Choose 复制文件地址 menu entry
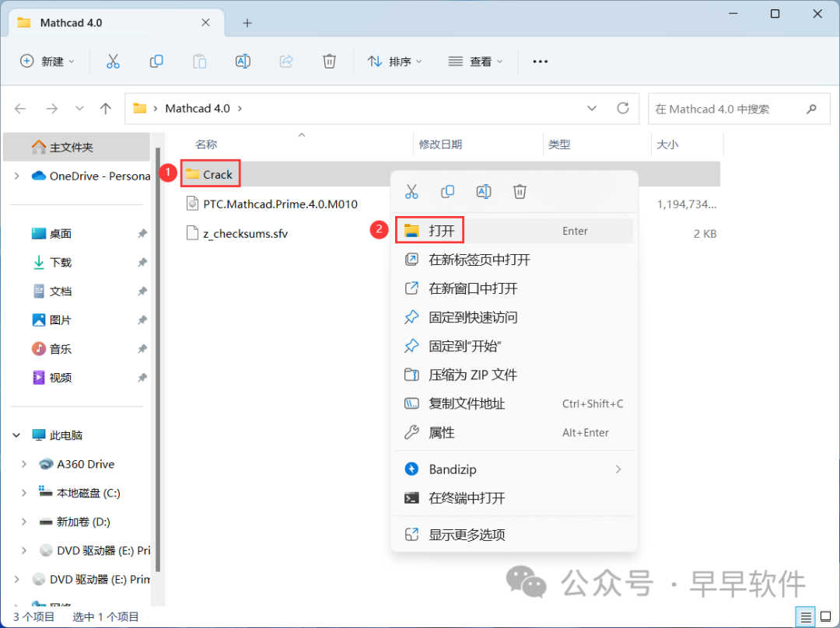The height and width of the screenshot is (628, 840). click(x=514, y=403)
